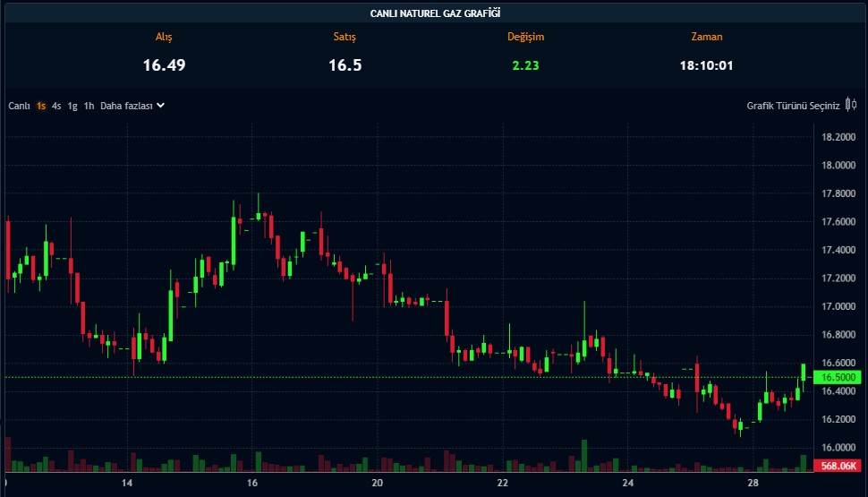Click the Satış price value 16.5
Screen dimensions: 868x497
point(345,65)
